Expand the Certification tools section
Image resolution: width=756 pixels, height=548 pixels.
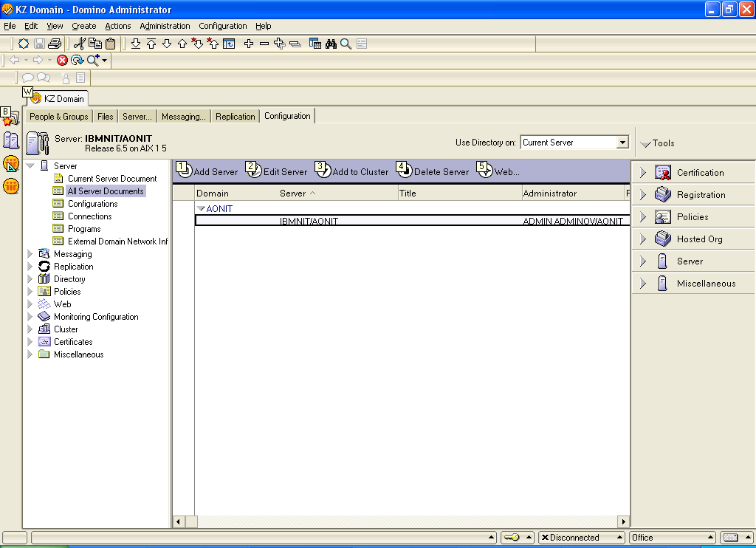click(x=643, y=173)
